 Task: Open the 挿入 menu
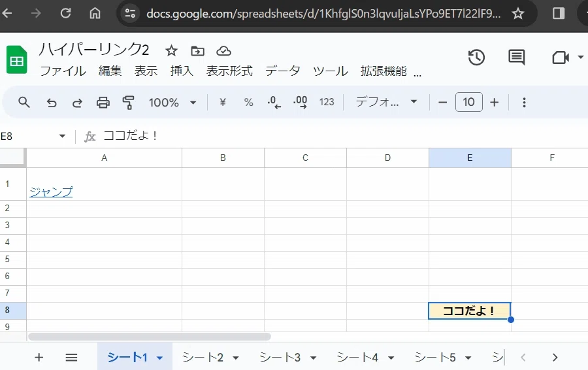[182, 71]
